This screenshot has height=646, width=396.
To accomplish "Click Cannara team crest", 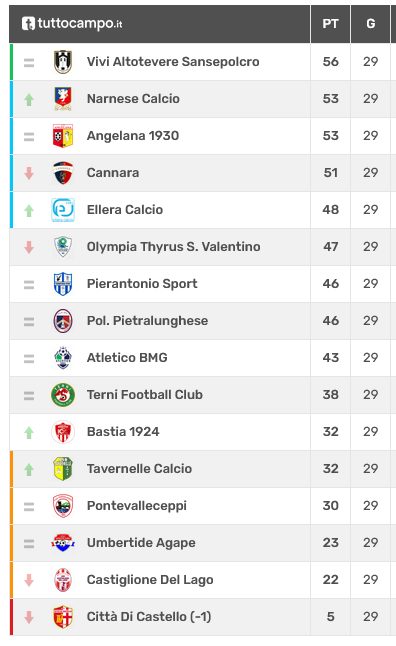I will click(x=63, y=173).
